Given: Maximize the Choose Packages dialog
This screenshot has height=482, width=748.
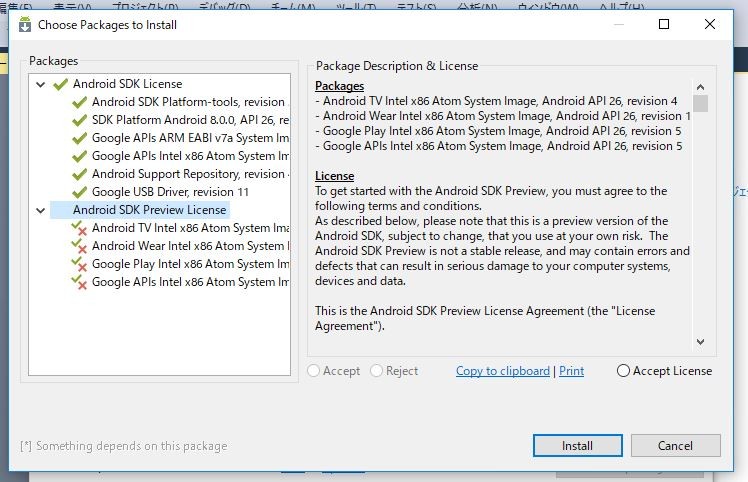Looking at the screenshot, I should tap(664, 24).
